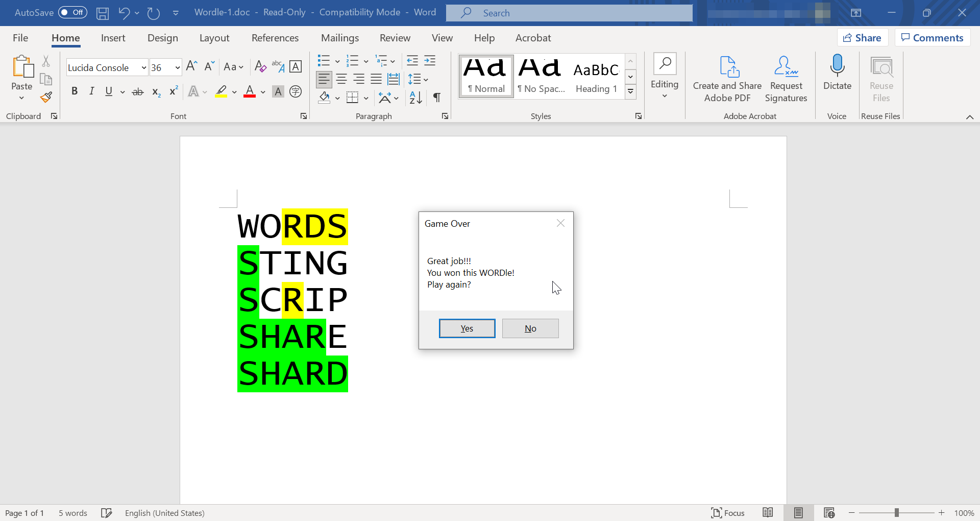Open the Review tab
This screenshot has width=980, height=521.
coord(395,38)
